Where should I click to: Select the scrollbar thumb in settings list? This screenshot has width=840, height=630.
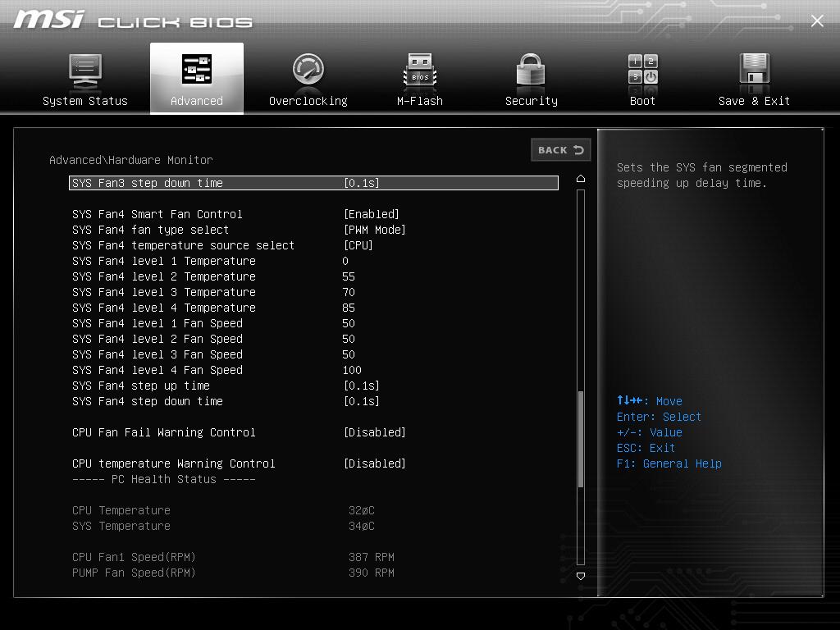tap(580, 440)
